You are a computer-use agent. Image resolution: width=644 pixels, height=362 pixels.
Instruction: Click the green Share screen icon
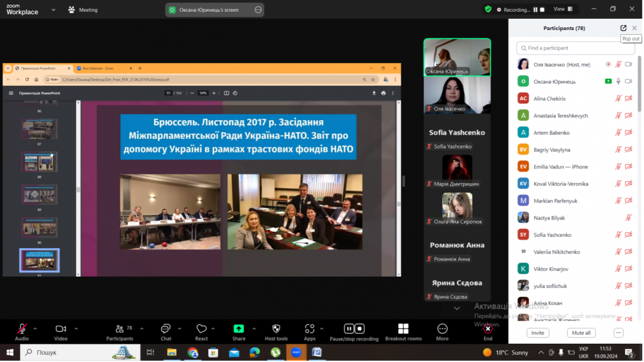tap(239, 329)
